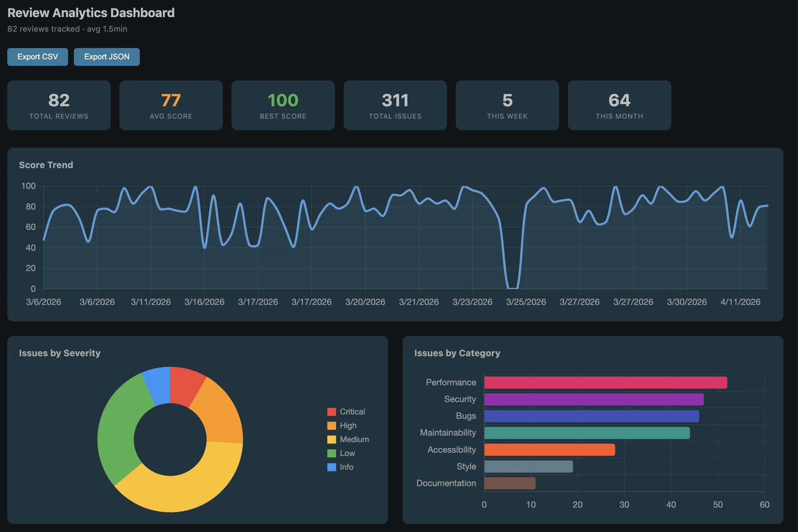Click the green Low legend swatch
Image resolution: width=798 pixels, height=532 pixels.
(x=331, y=453)
